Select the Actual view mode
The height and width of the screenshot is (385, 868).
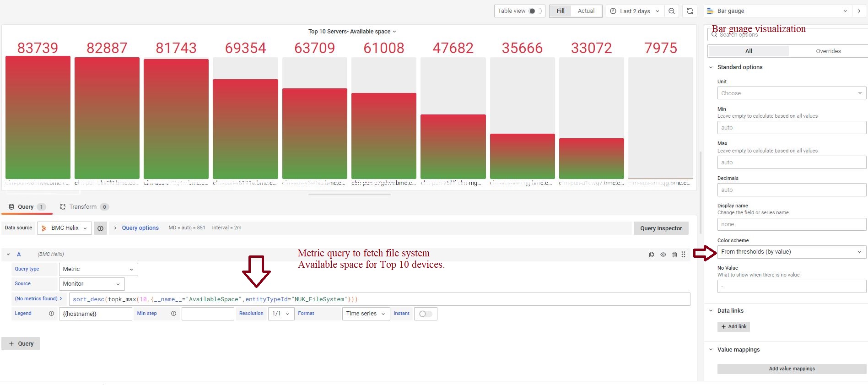coord(586,11)
